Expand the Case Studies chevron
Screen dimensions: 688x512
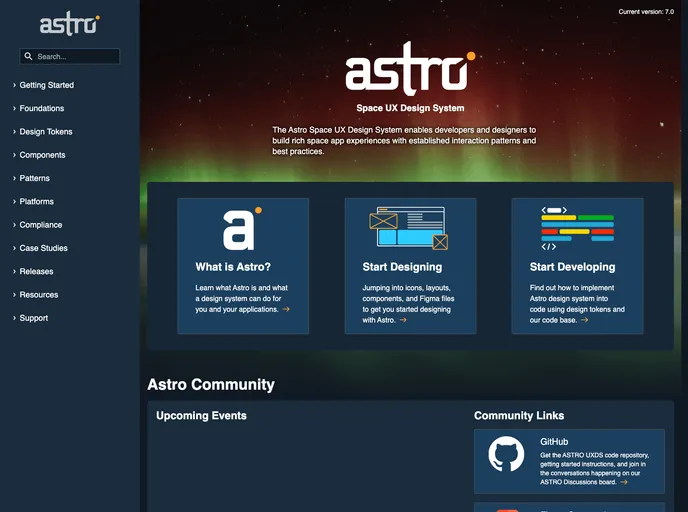point(14,248)
